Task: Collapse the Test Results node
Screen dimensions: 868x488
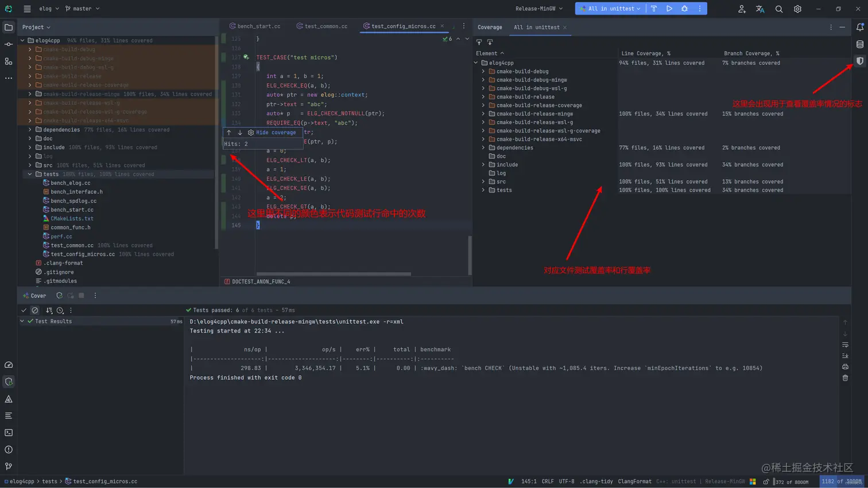Action: pos(22,322)
